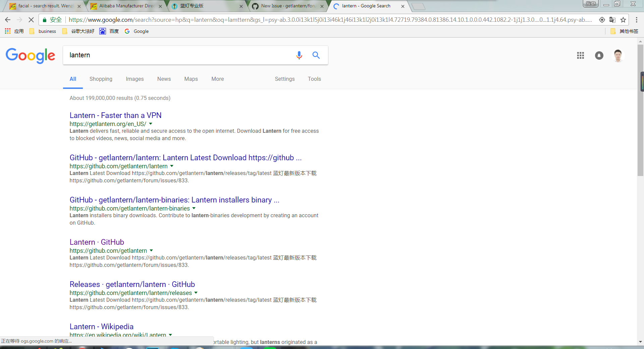Open Google notifications bell
644x349 pixels.
pyautogui.click(x=599, y=55)
